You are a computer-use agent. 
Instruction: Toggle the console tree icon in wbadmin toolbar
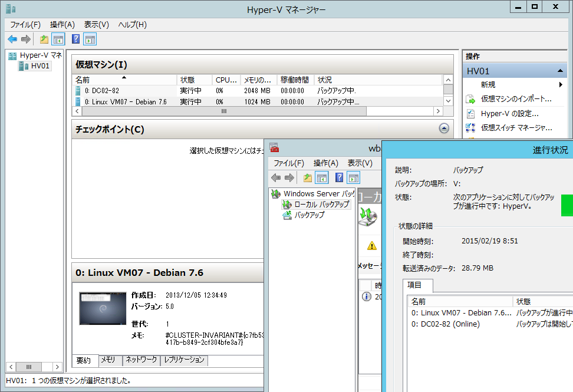[x=322, y=177]
